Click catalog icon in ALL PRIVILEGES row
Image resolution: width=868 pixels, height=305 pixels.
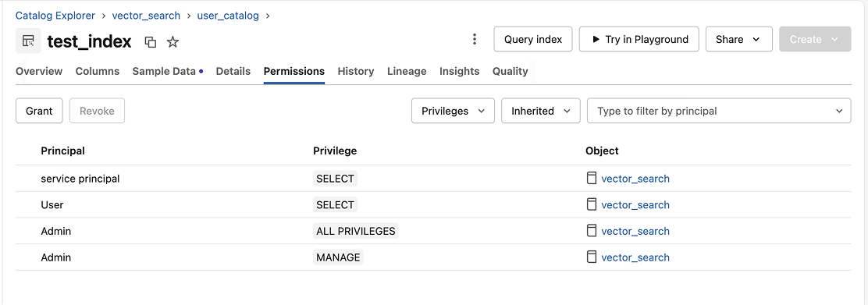(592, 231)
